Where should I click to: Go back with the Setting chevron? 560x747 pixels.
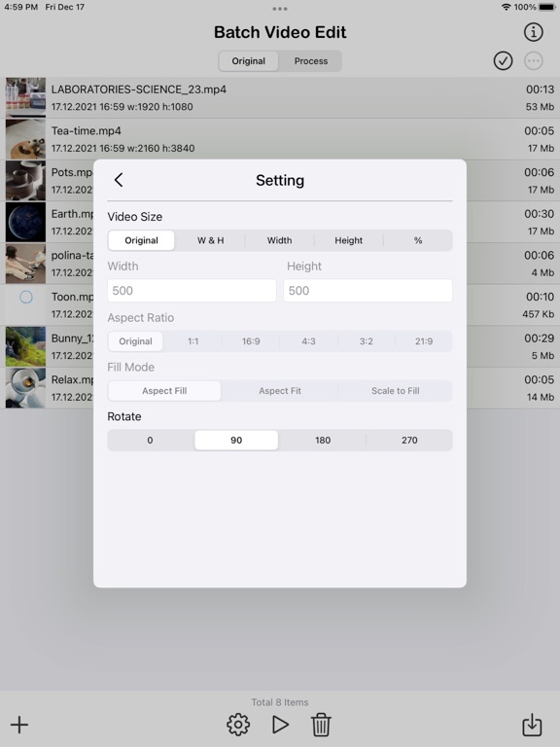coord(119,180)
